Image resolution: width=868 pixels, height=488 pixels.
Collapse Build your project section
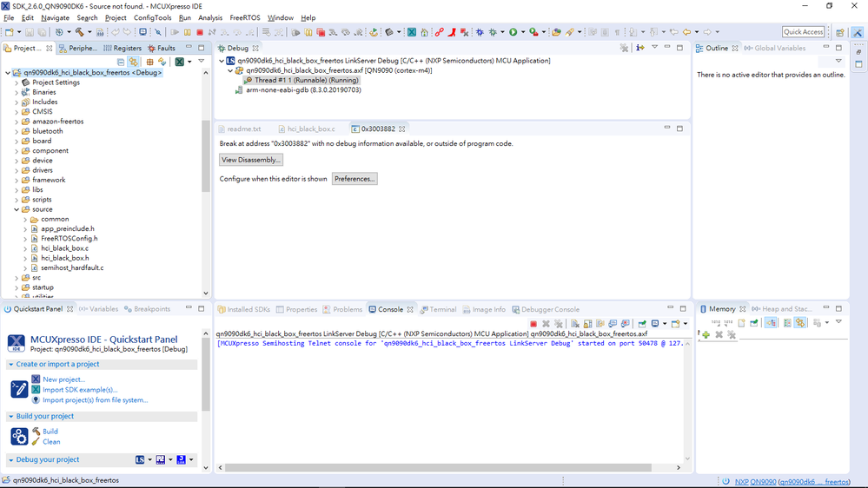(x=11, y=417)
